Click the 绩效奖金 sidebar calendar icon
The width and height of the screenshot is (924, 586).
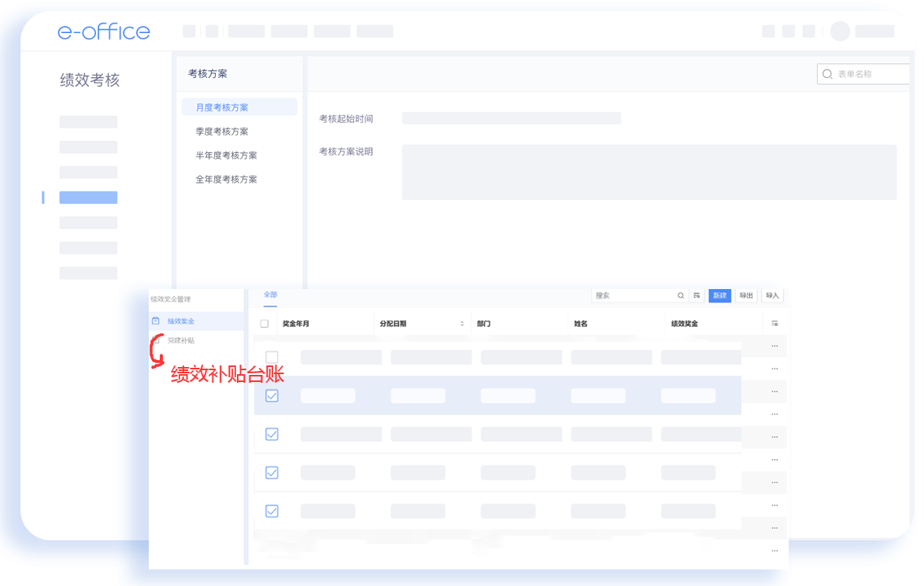(x=156, y=321)
